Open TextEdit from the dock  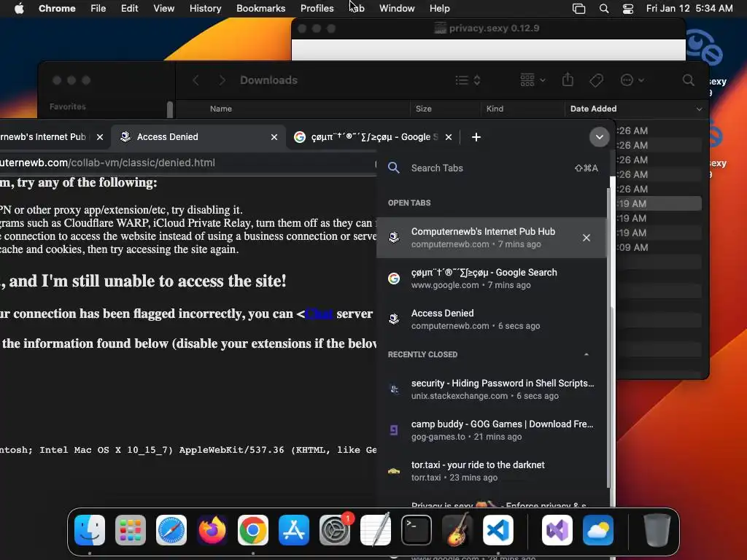(376, 530)
